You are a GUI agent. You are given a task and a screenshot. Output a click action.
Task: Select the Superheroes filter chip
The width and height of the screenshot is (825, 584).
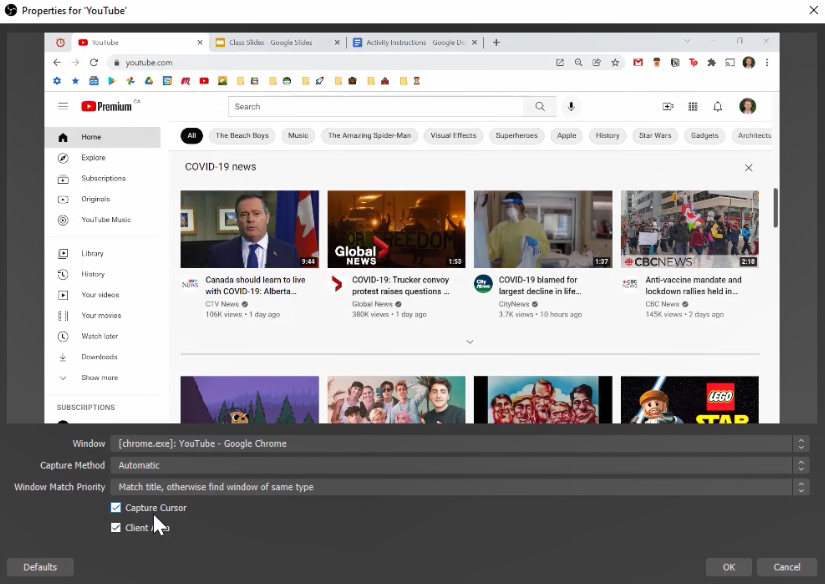click(517, 136)
